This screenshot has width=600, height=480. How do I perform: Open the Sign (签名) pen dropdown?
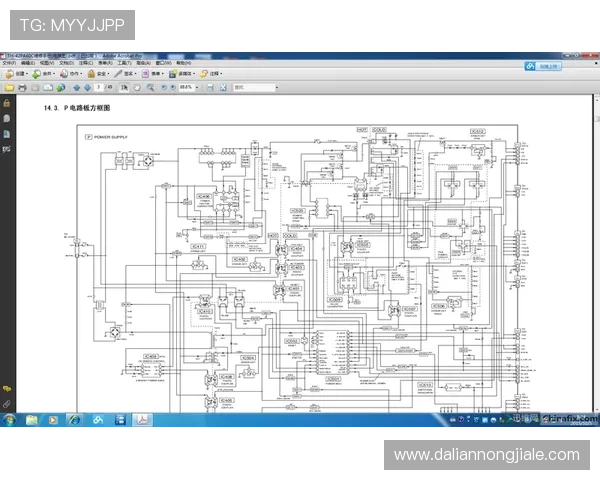(x=124, y=73)
